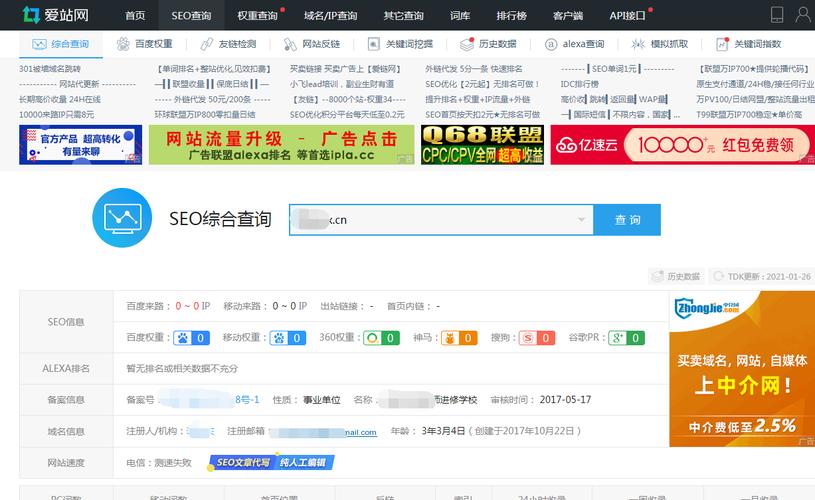
Task: Click the 历史数据 stack icon in toolbar
Action: 467,44
